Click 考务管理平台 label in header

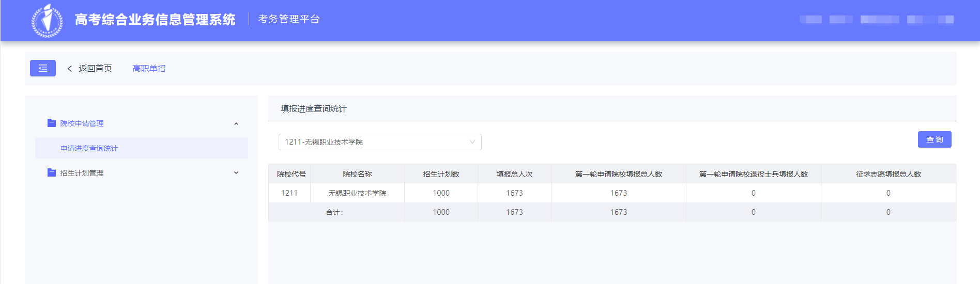pyautogui.click(x=289, y=19)
